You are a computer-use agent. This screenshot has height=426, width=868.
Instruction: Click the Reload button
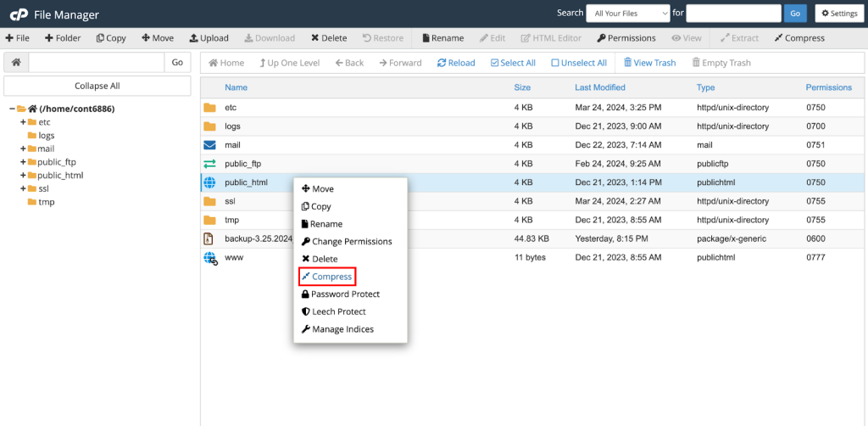click(x=456, y=63)
